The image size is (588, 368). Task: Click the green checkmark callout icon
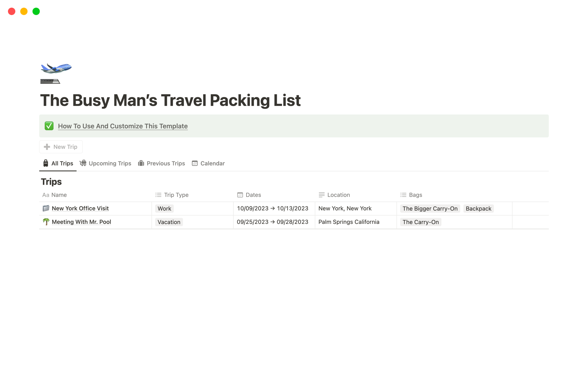(x=49, y=126)
